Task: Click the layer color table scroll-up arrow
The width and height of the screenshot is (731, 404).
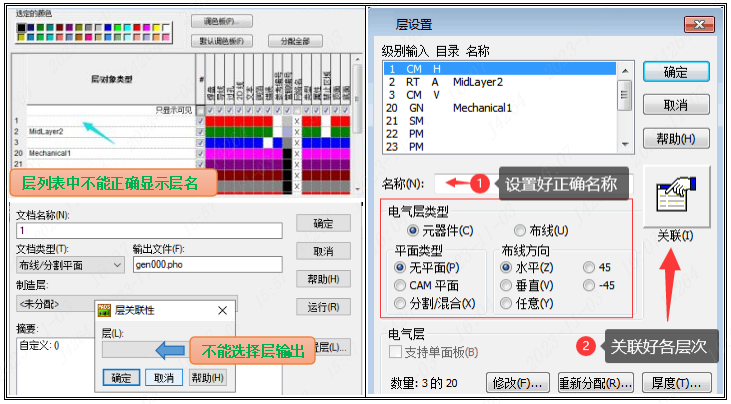Action: tap(357, 60)
